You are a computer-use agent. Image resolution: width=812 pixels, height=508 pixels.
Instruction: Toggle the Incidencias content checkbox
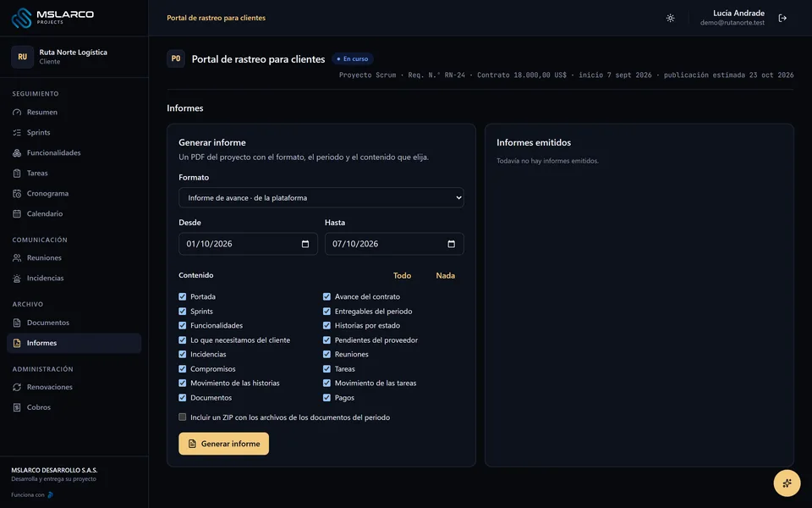click(183, 354)
